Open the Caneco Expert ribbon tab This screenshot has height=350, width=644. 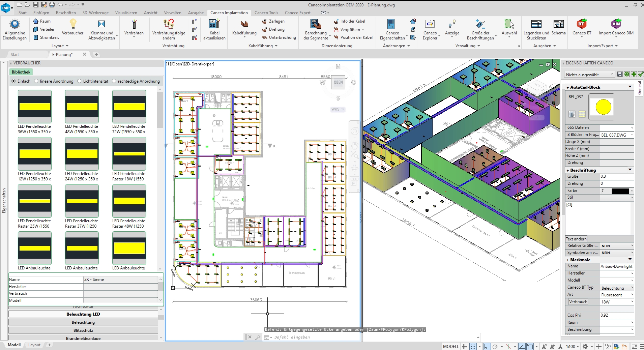(x=297, y=13)
